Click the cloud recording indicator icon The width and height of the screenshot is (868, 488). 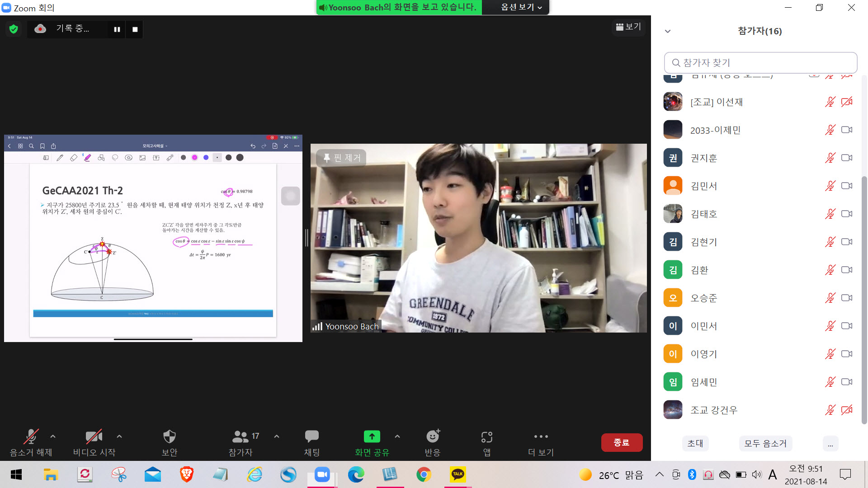coord(40,29)
